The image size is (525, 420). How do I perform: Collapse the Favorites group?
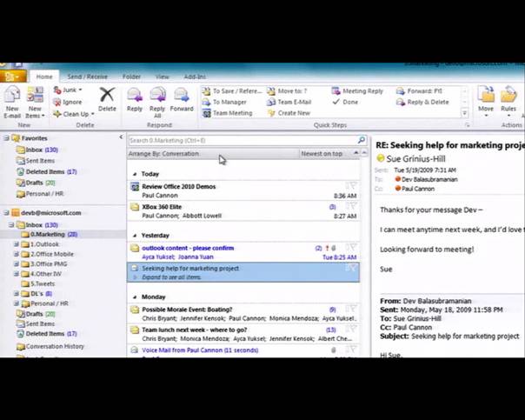click(x=6, y=138)
